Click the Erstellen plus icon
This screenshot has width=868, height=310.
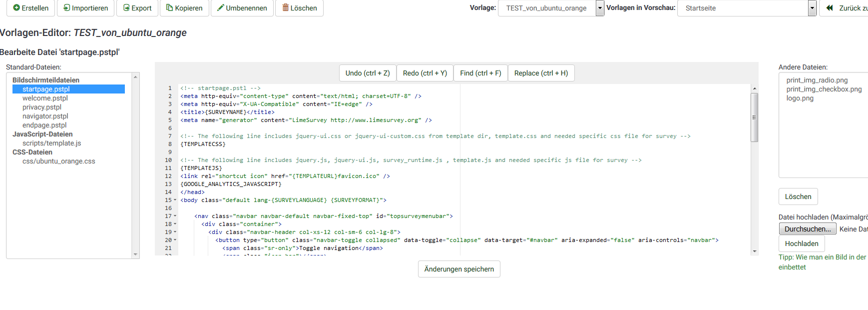point(16,8)
